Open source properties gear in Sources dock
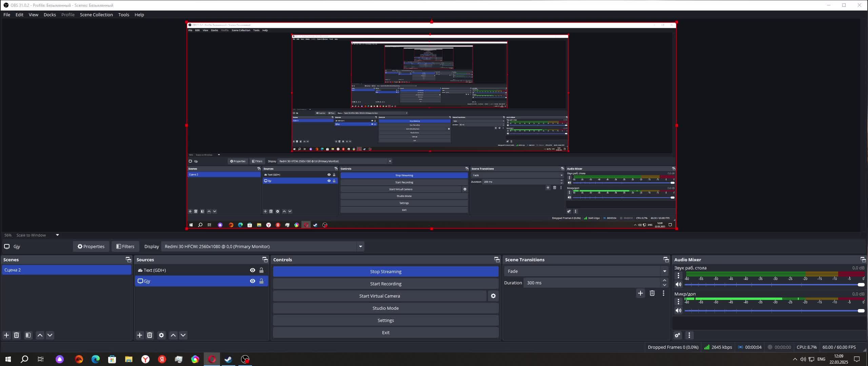 click(x=161, y=335)
